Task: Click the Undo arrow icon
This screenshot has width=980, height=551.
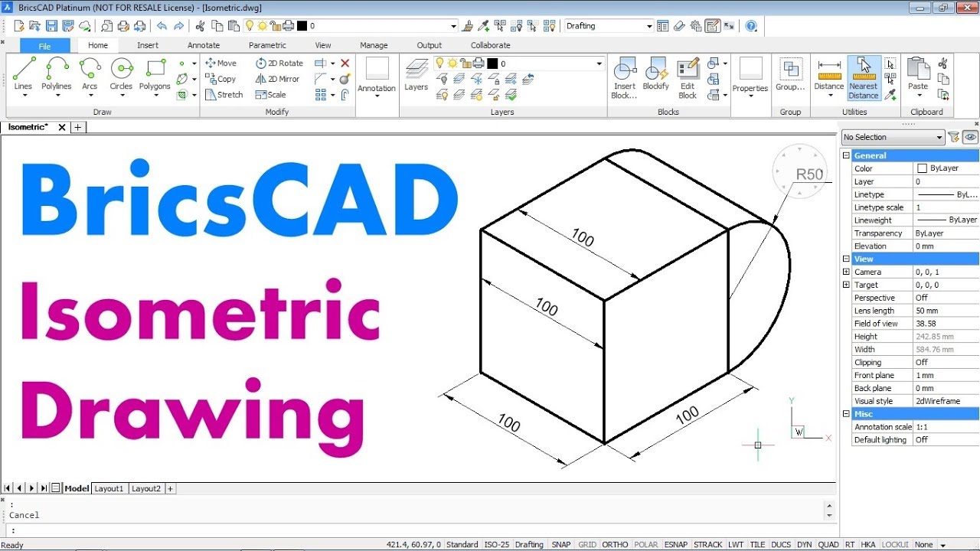Action: coord(162,26)
